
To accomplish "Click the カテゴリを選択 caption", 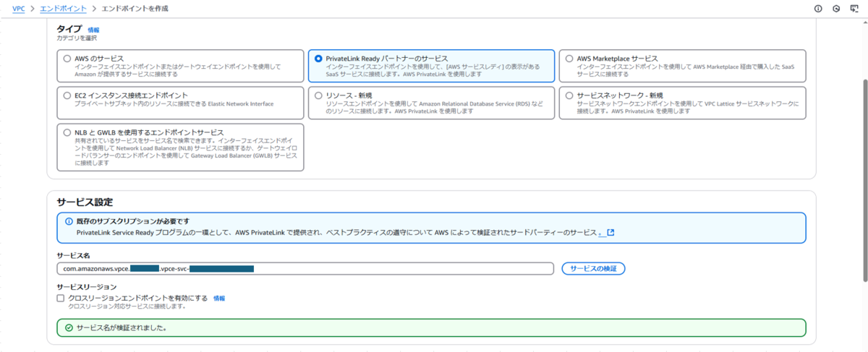I will [x=77, y=38].
